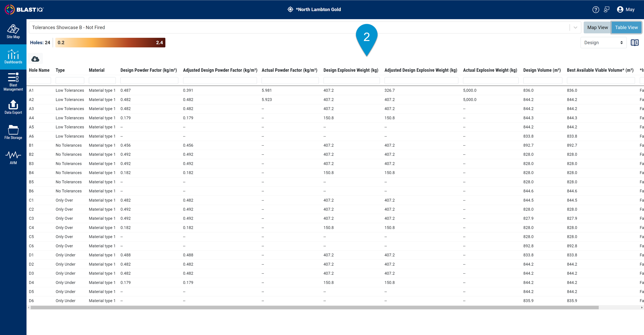The width and height of the screenshot is (644, 335).
Task: Open the Design measurement type dropdown
Action: click(x=603, y=42)
